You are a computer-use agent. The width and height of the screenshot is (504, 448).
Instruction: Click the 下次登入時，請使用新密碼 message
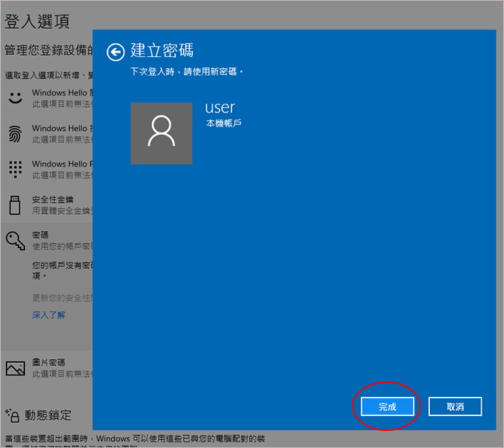187,71
